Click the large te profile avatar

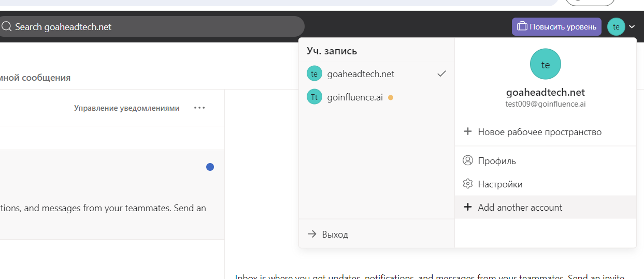pyautogui.click(x=545, y=64)
